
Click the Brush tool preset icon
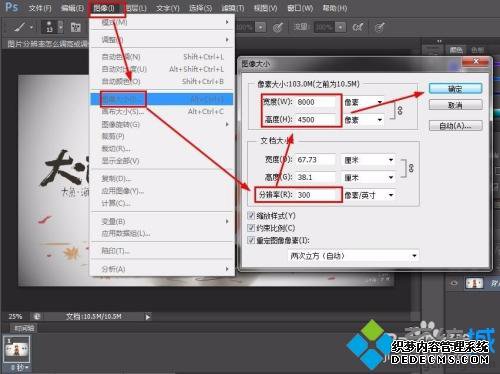tap(21, 27)
